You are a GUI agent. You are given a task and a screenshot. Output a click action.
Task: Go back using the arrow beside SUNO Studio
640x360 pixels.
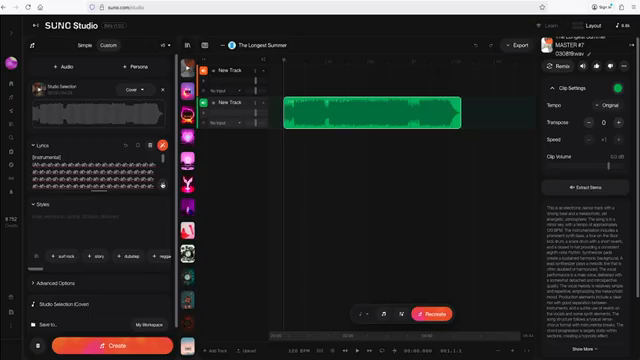[36, 25]
